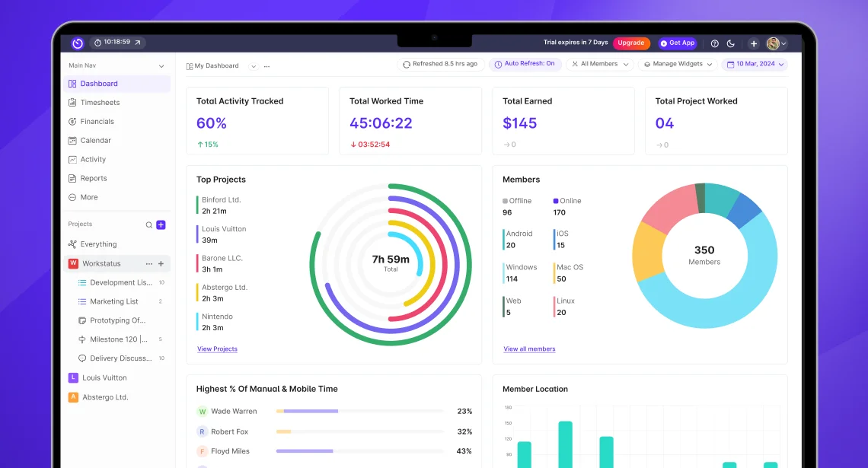Open the Manage Widgets dropdown

click(x=677, y=64)
